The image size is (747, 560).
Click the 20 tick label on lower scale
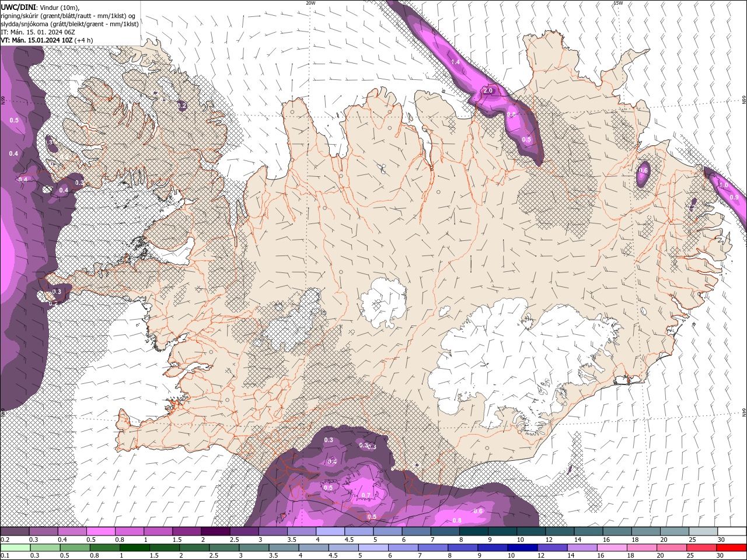pos(660,556)
